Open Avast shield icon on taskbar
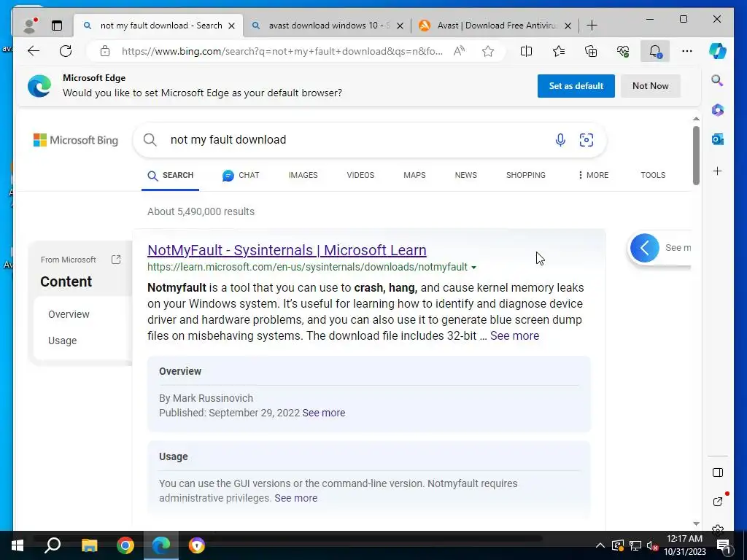The height and width of the screenshot is (560, 747). [196, 545]
